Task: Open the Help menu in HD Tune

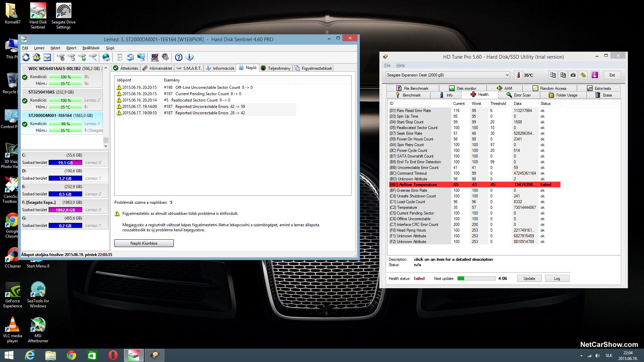Action: click(400, 65)
